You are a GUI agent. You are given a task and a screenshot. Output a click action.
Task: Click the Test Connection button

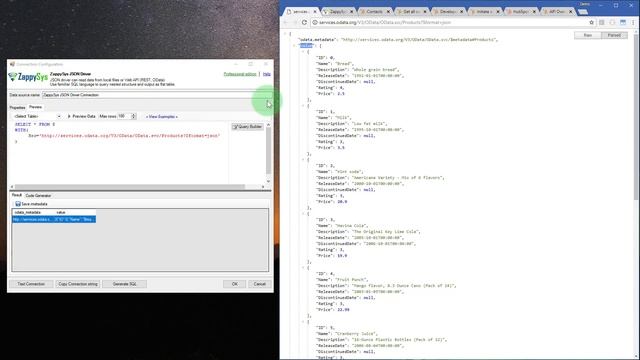point(31,284)
